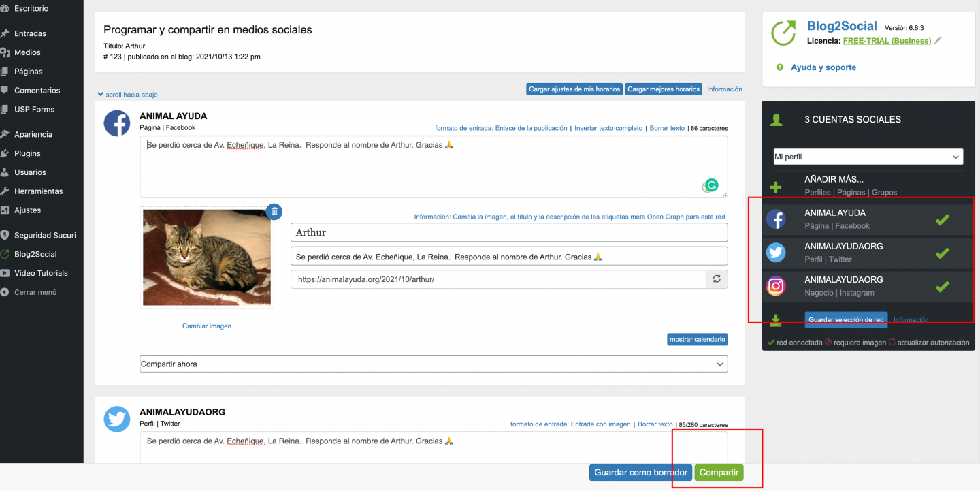
Task: Open the Compartir ahora scheduling dropdown
Action: pos(434,364)
